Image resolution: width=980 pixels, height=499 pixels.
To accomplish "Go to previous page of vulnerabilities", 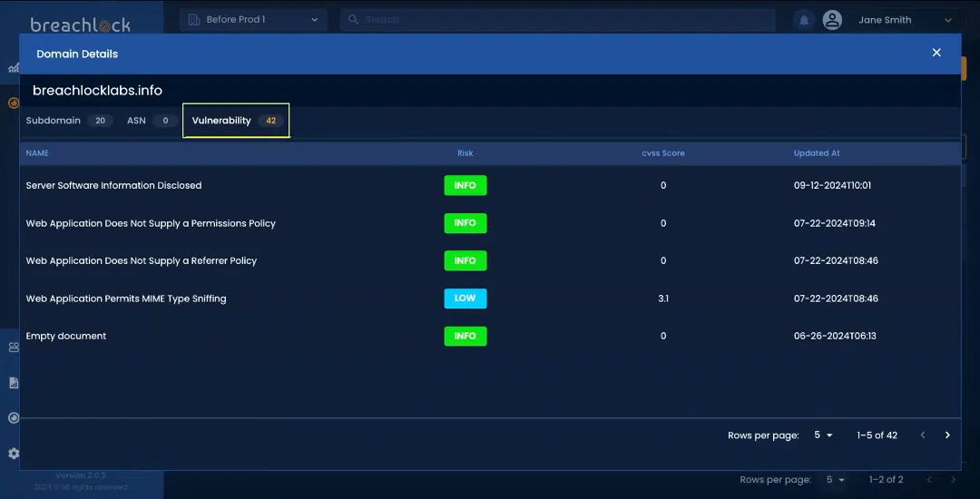I will point(923,435).
